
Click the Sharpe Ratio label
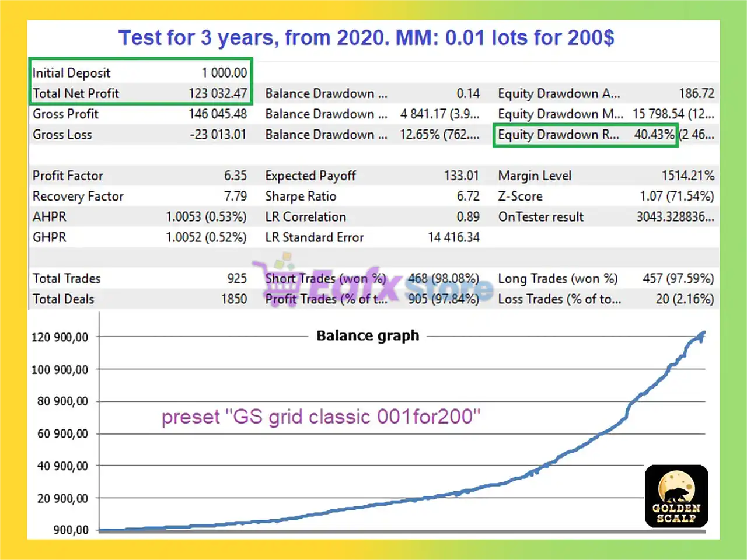(301, 196)
